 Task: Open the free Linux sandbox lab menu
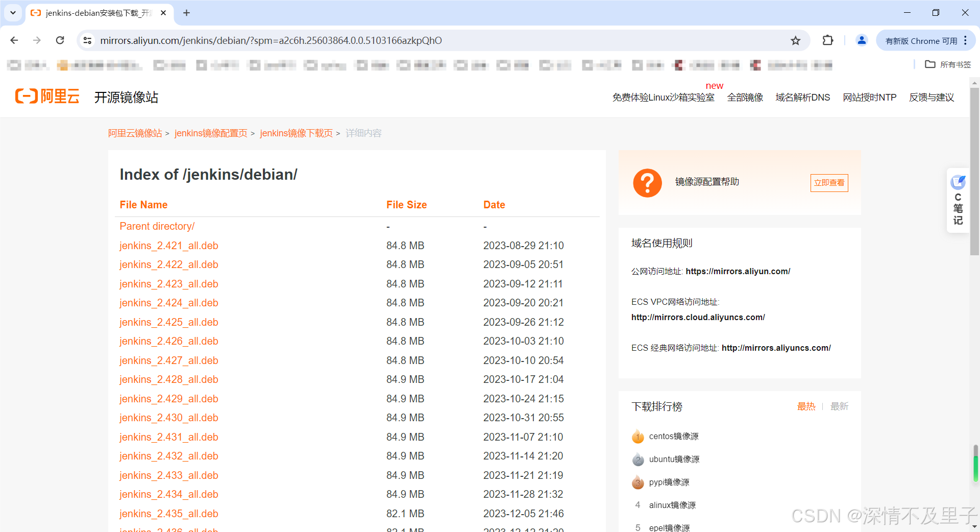coord(663,98)
